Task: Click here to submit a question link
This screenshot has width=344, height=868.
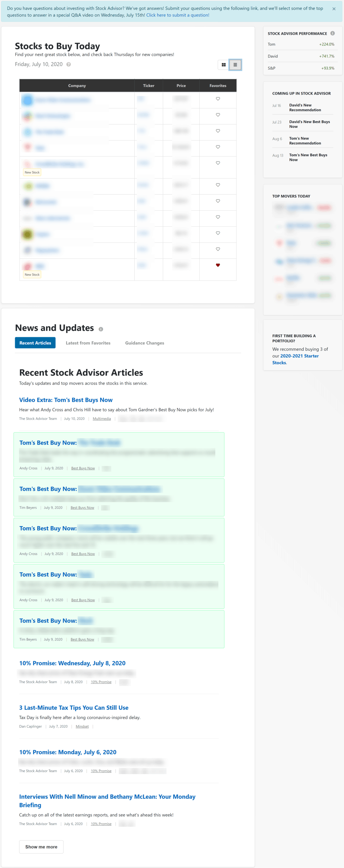Action: point(177,15)
